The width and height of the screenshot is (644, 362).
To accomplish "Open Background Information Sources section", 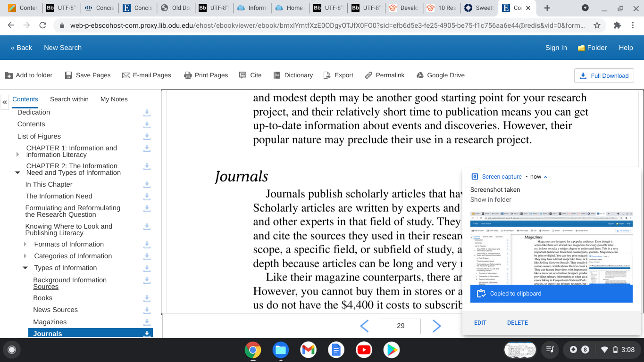I will (71, 283).
